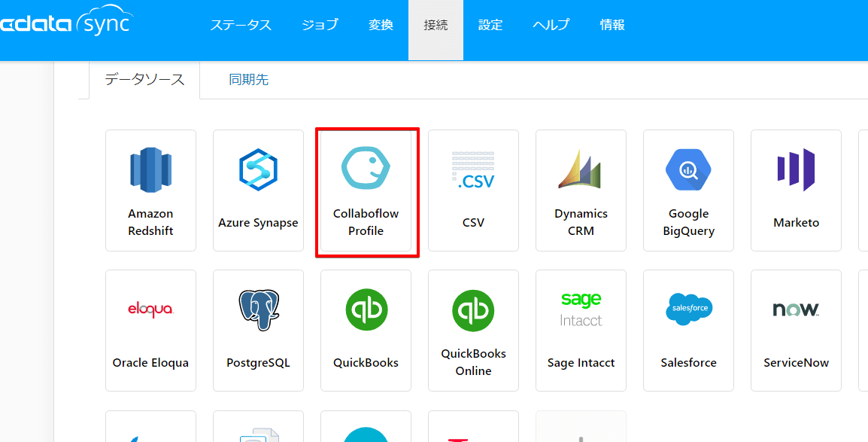Select the QuickBooks connector icon
868x442 pixels.
[366, 309]
